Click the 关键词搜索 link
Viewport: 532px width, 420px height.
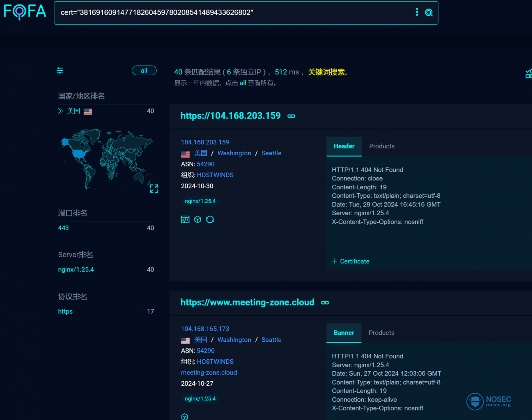[x=326, y=72]
